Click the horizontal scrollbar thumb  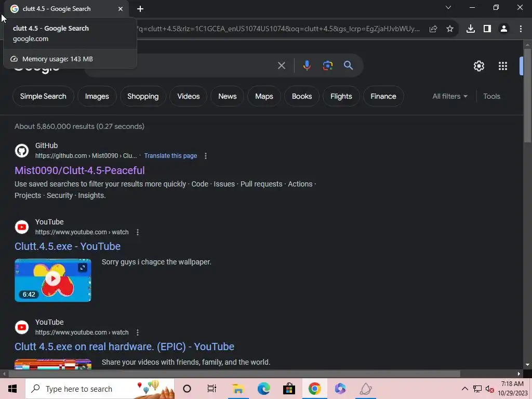point(234,374)
